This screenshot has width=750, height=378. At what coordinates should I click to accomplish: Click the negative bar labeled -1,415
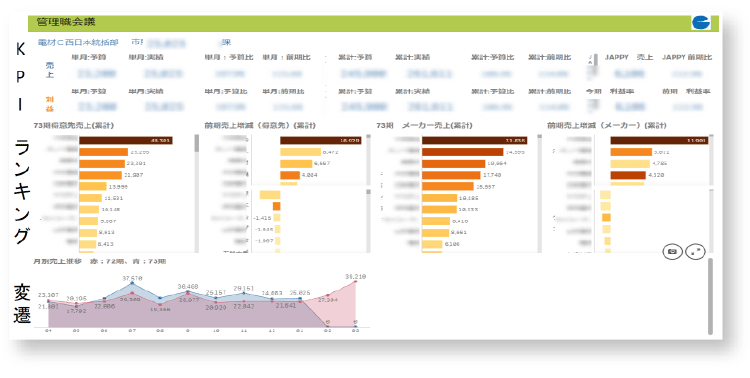pos(277,218)
